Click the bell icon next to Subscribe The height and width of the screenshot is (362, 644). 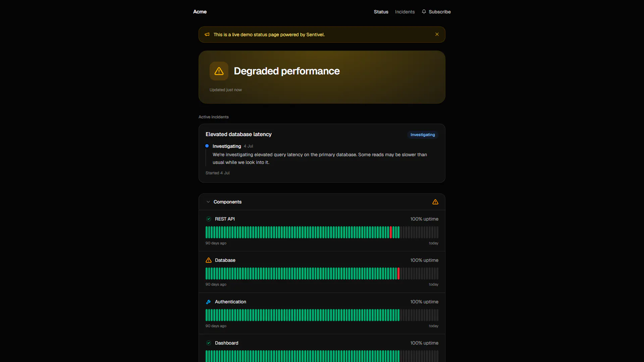(424, 12)
